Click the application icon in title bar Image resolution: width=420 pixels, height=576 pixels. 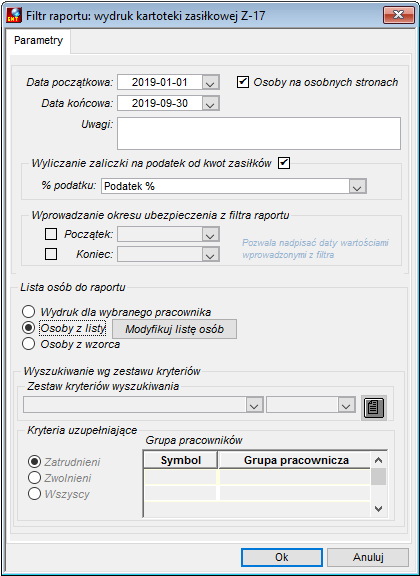[x=15, y=16]
